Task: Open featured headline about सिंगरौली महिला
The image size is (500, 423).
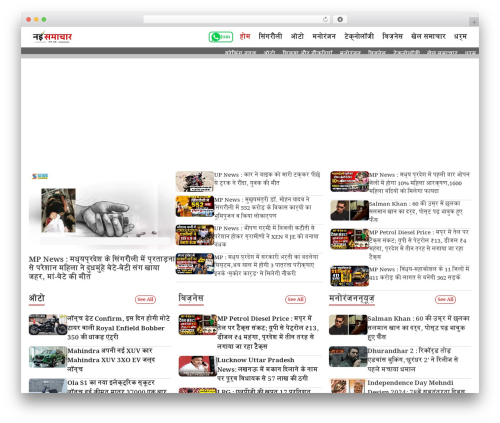Action: 101,268
